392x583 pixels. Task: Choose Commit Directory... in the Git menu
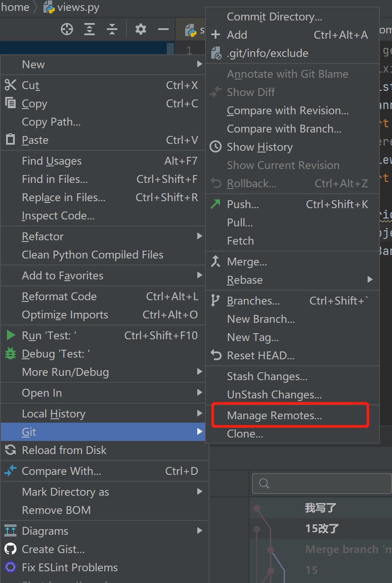274,17
